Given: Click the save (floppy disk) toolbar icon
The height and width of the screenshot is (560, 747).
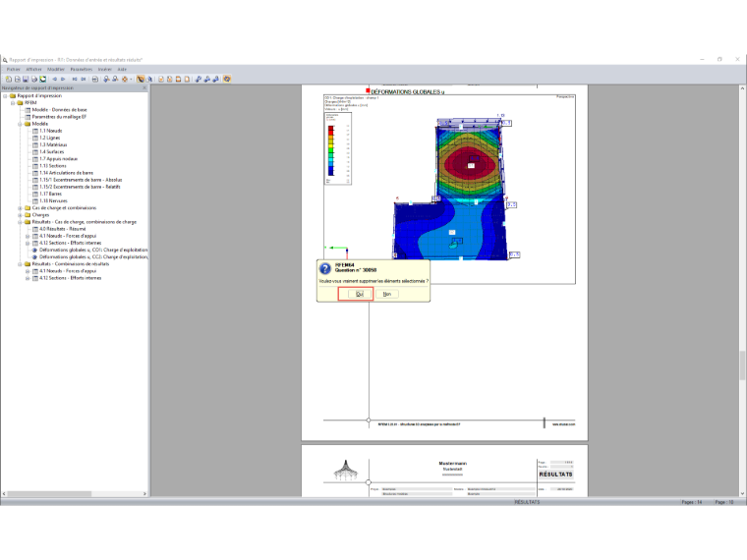Looking at the screenshot, I should click(x=26, y=79).
